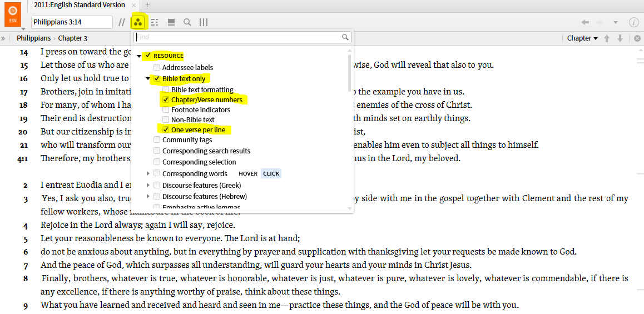Open the resource information icon
The height and width of the screenshot is (314, 644).
pos(633,22)
